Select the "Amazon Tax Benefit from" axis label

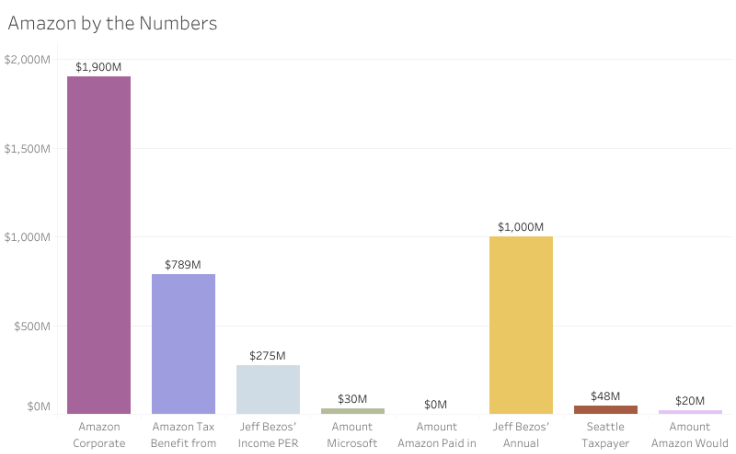183,435
